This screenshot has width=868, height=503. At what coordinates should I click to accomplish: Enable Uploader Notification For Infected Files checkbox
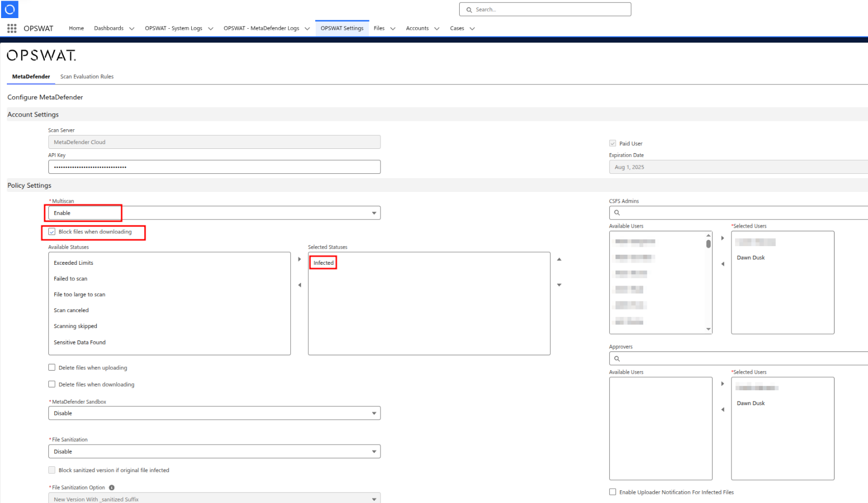pyautogui.click(x=612, y=492)
